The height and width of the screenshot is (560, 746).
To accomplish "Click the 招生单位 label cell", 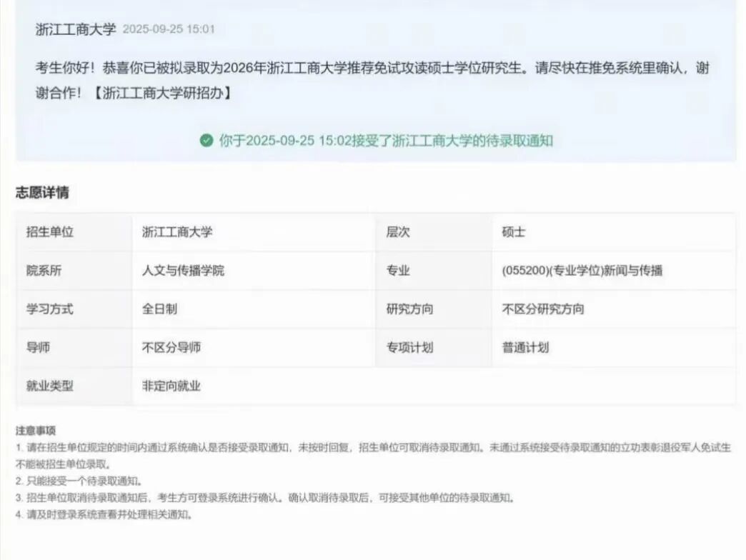I will coord(50,232).
